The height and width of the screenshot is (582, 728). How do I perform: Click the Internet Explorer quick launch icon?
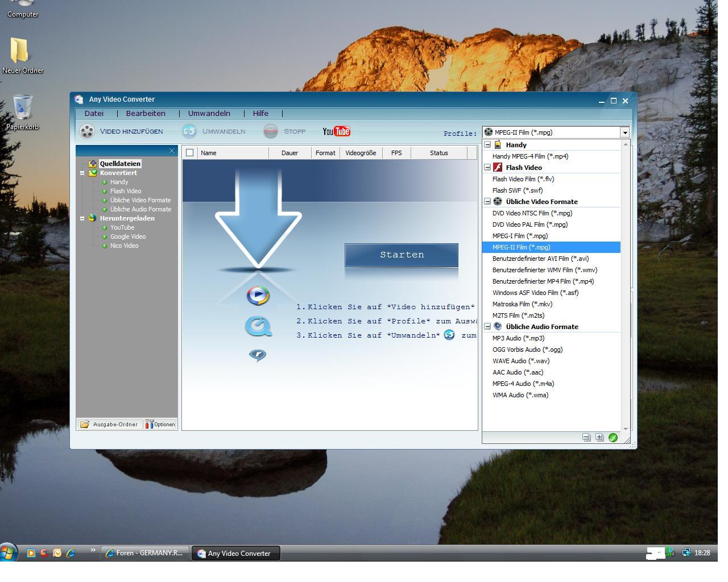pos(71,552)
